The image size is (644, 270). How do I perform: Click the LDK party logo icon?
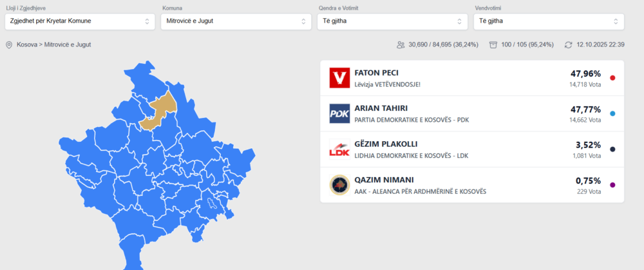tap(339, 149)
